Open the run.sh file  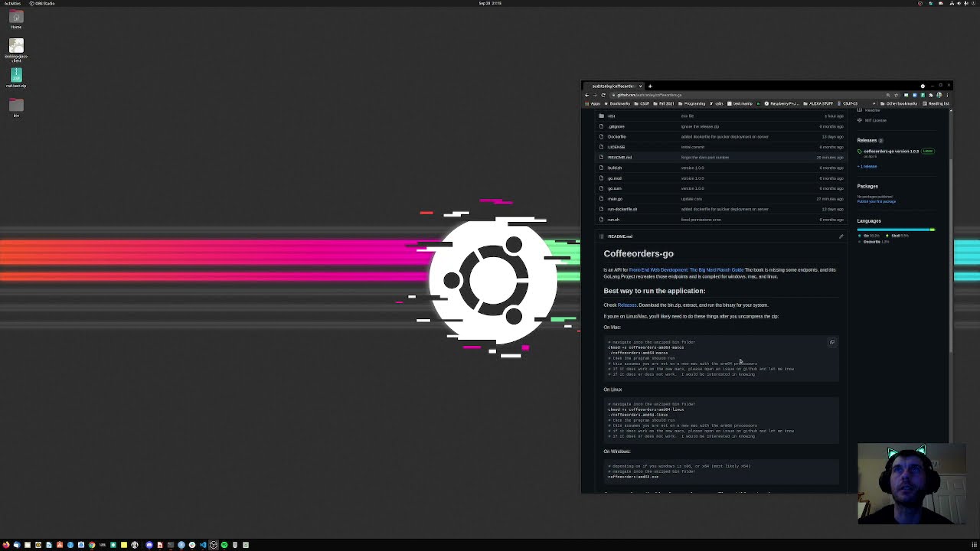tap(613, 220)
